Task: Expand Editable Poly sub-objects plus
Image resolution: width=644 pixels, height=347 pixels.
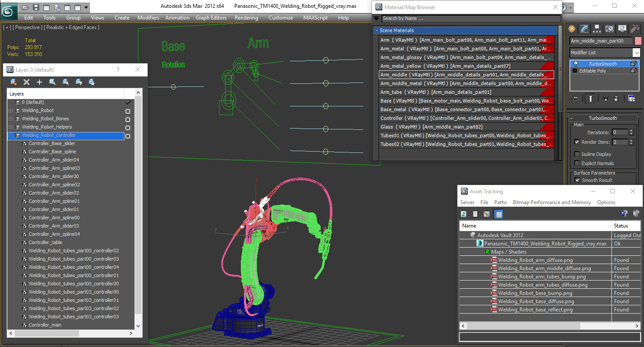Action: coord(575,71)
